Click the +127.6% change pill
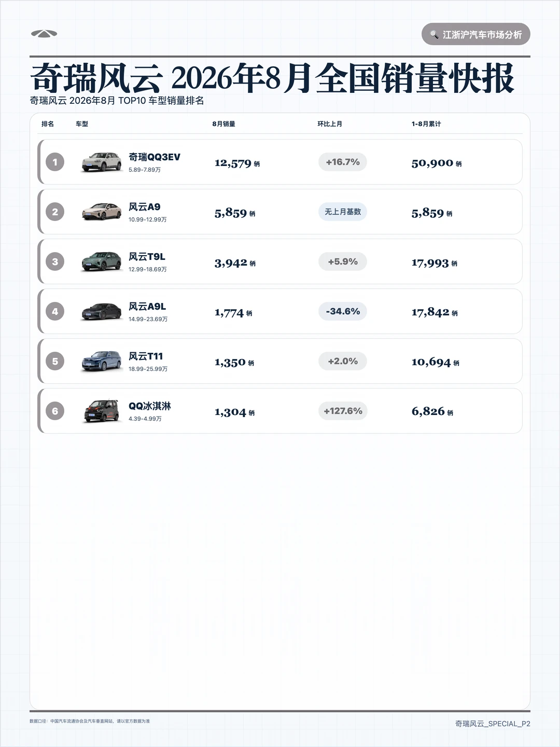The image size is (560, 747). tap(343, 411)
